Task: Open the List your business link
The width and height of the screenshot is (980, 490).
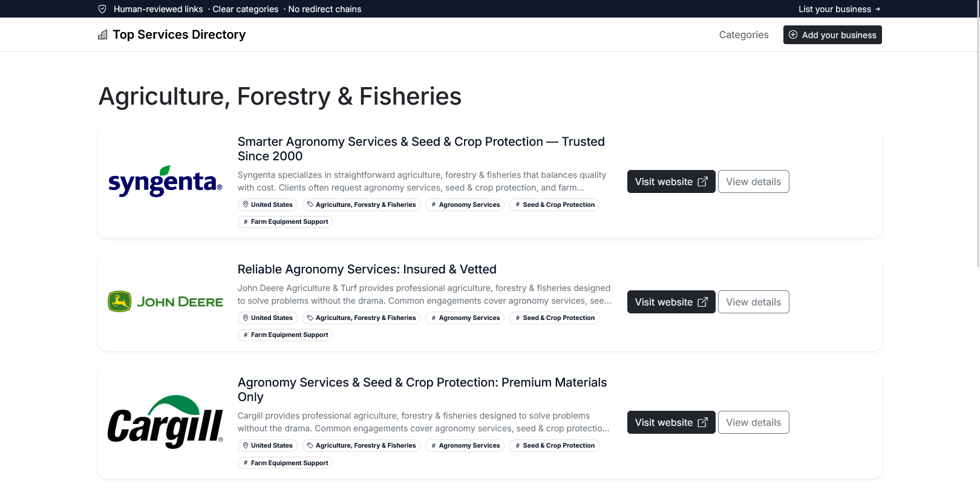Action: click(839, 9)
